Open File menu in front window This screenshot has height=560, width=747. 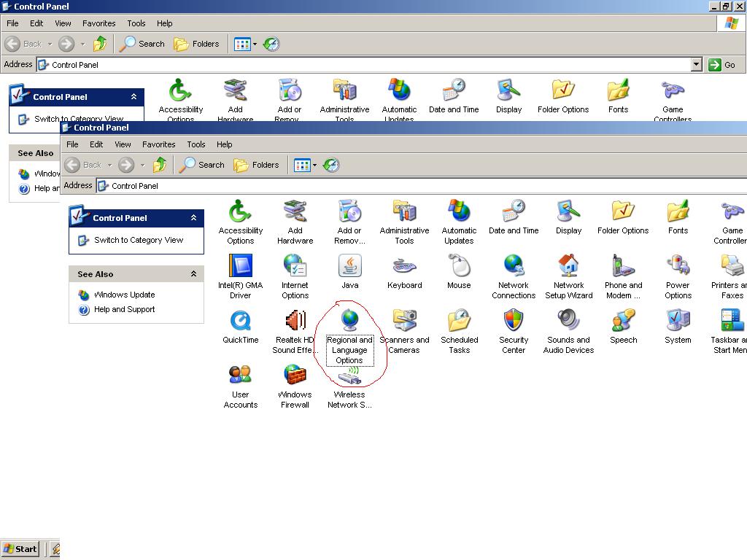point(72,144)
